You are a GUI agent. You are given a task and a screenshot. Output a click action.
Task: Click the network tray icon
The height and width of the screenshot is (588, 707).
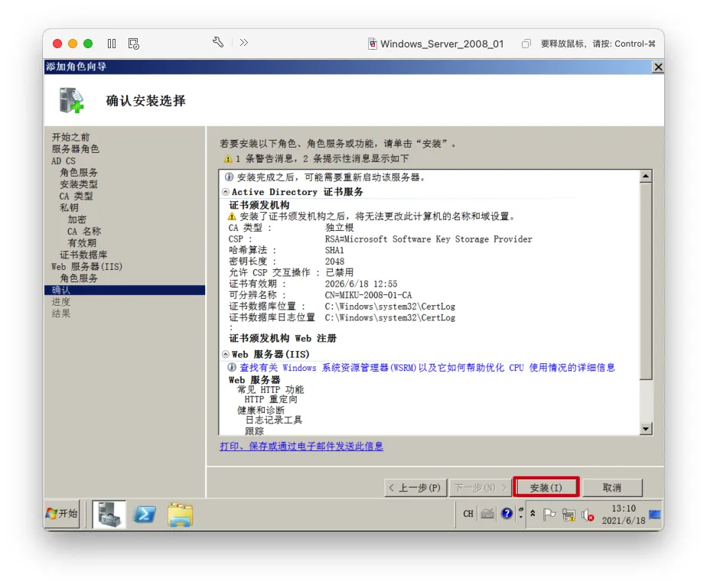[569, 515]
